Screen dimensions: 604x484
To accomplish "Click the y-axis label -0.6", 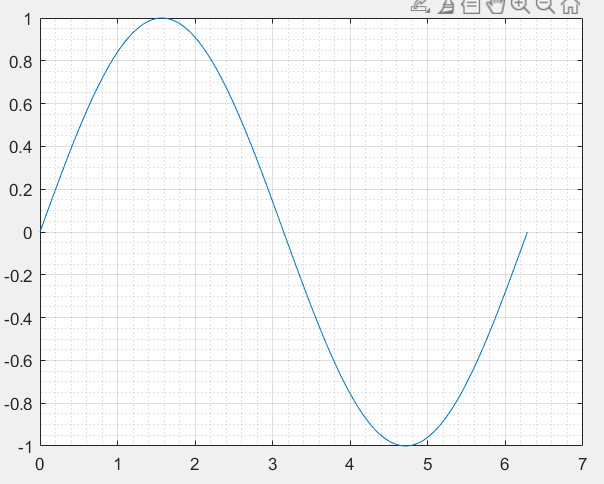I will [x=18, y=362].
